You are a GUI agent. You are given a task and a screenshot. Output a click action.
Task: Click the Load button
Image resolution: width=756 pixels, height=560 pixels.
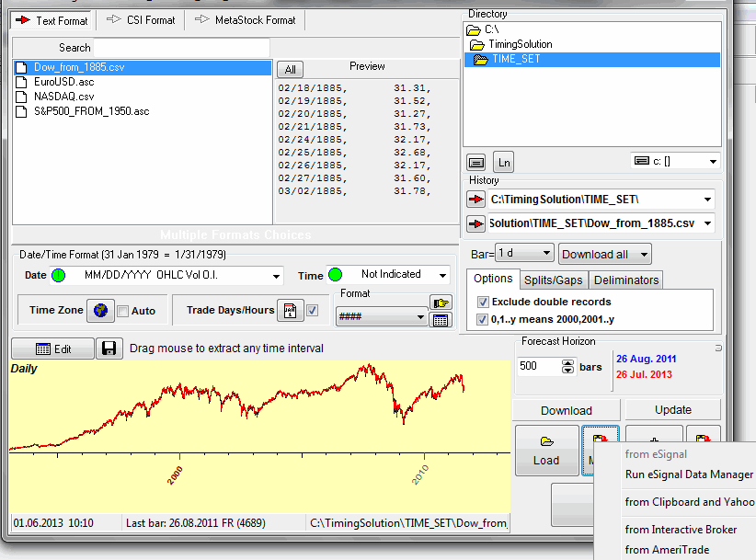tap(546, 451)
